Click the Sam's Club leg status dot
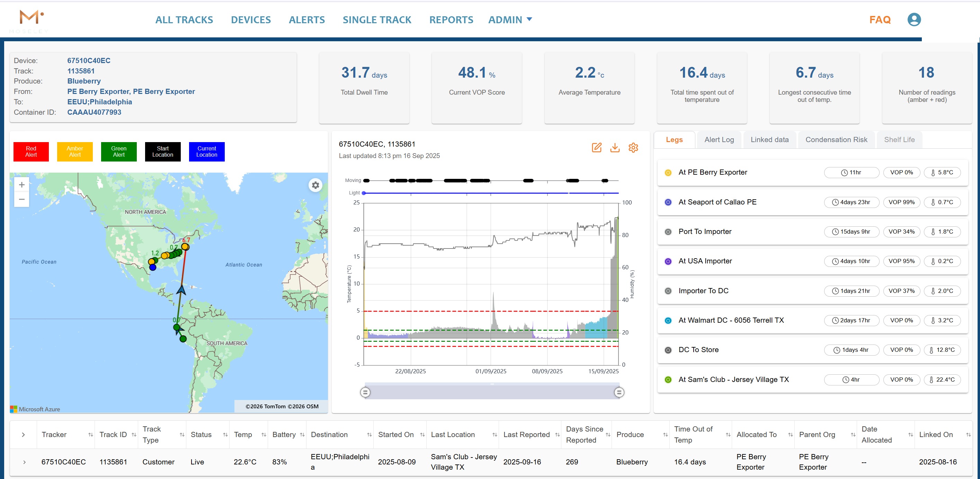 pyautogui.click(x=668, y=380)
